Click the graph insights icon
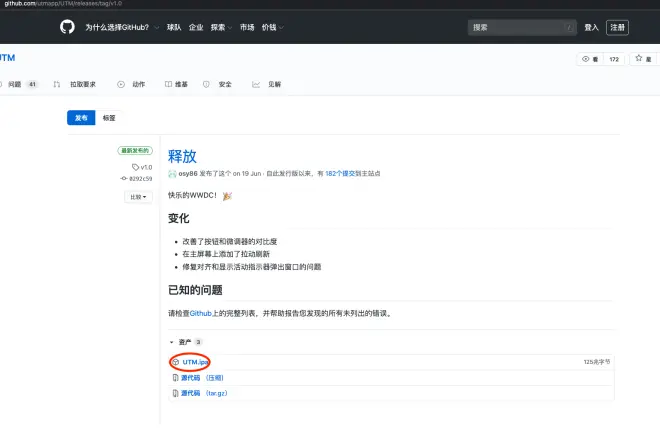 click(x=256, y=84)
